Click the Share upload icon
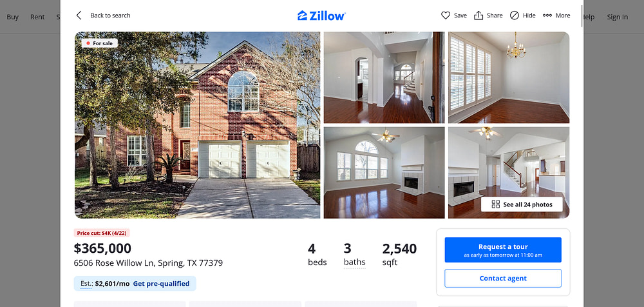Image resolution: width=644 pixels, height=307 pixels. pyautogui.click(x=478, y=15)
